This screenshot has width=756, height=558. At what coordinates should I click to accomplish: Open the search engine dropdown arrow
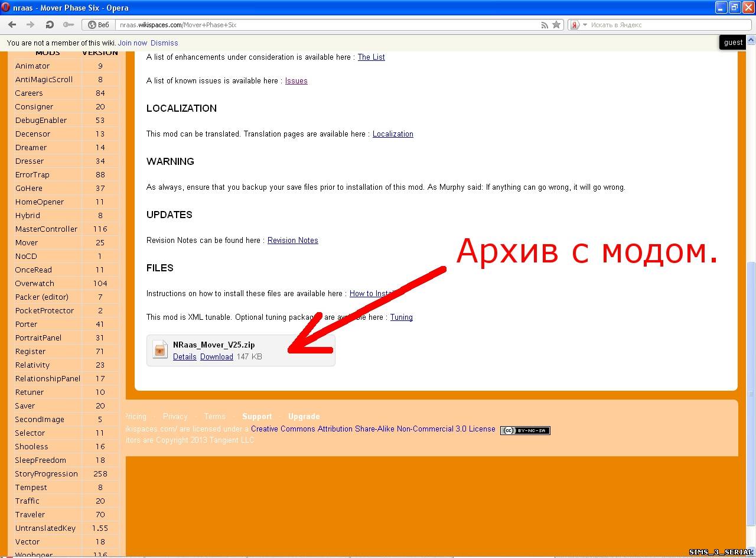585,25
